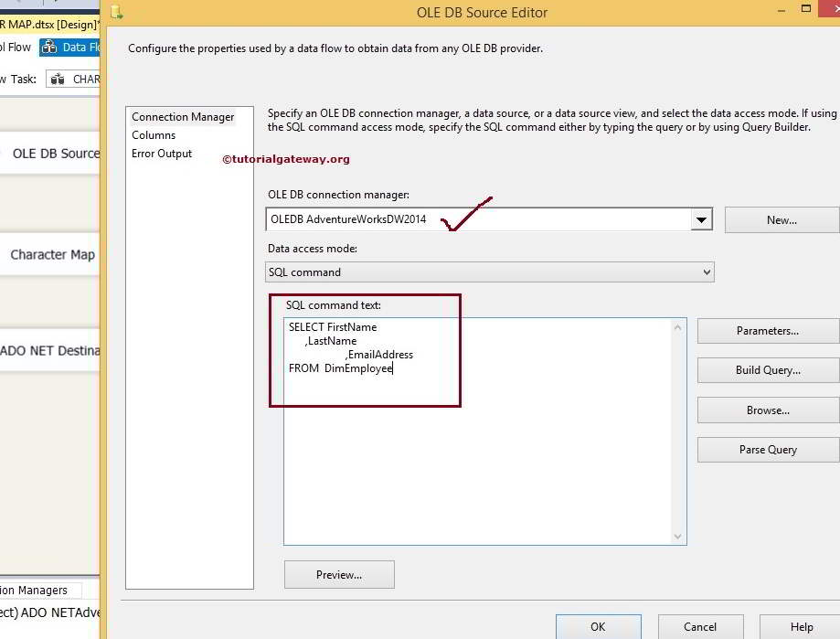This screenshot has width=840, height=639.
Task: Preview the query results
Action: [x=339, y=574]
